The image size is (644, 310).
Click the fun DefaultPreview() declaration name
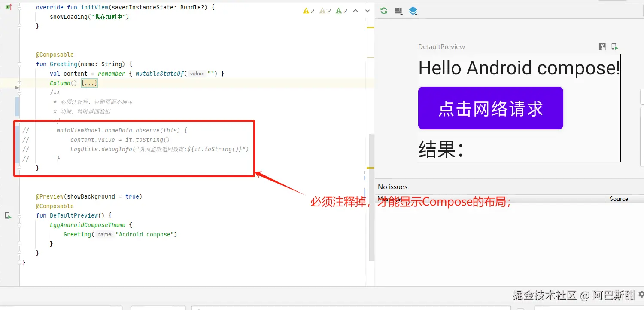click(x=74, y=215)
